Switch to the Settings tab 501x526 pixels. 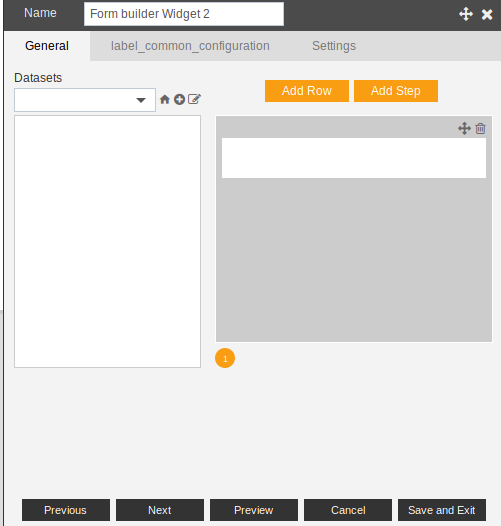click(x=334, y=46)
